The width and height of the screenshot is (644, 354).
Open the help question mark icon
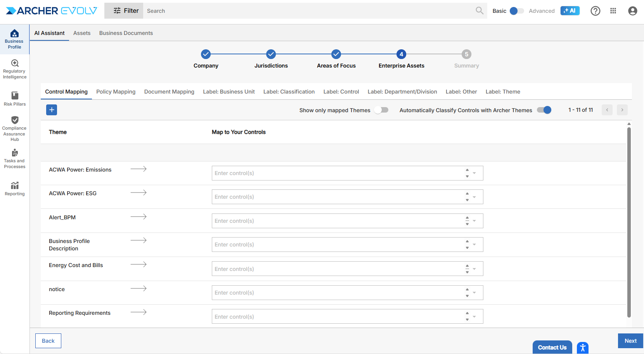(x=595, y=11)
